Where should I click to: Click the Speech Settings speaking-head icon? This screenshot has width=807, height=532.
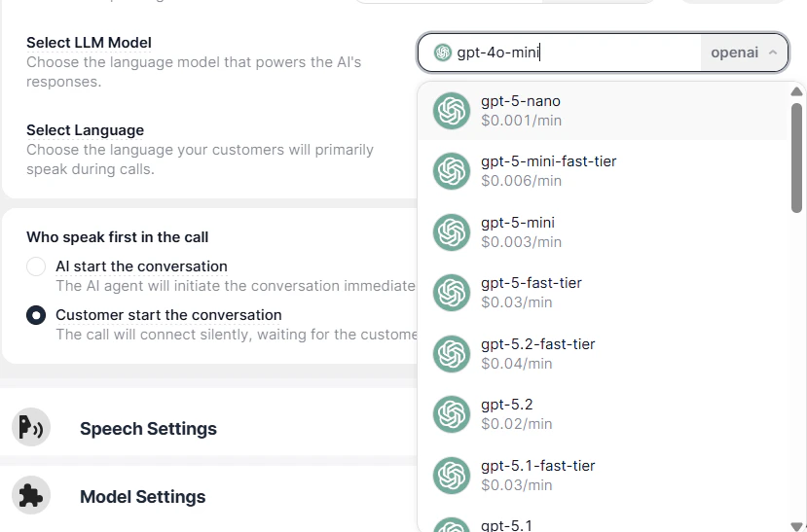(x=31, y=428)
